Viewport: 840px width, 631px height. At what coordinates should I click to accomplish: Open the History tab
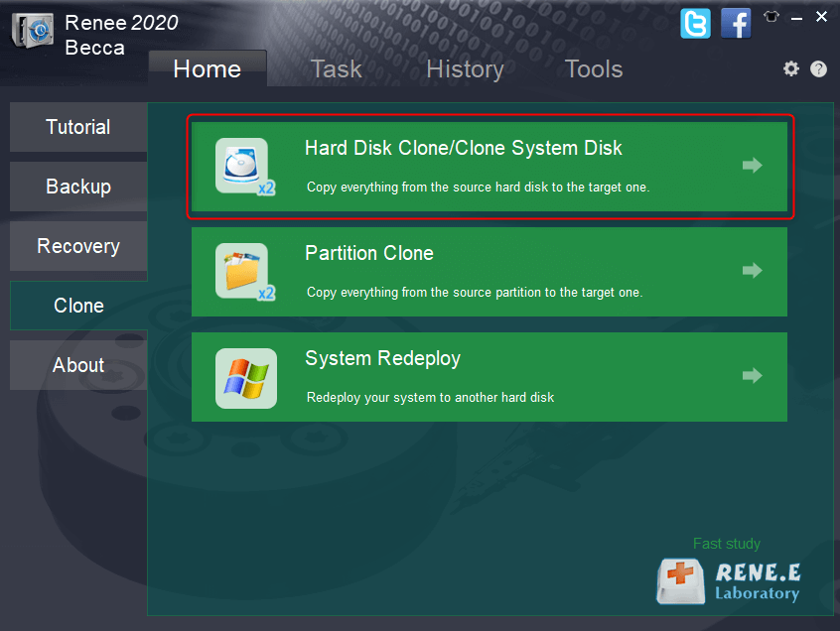(465, 68)
